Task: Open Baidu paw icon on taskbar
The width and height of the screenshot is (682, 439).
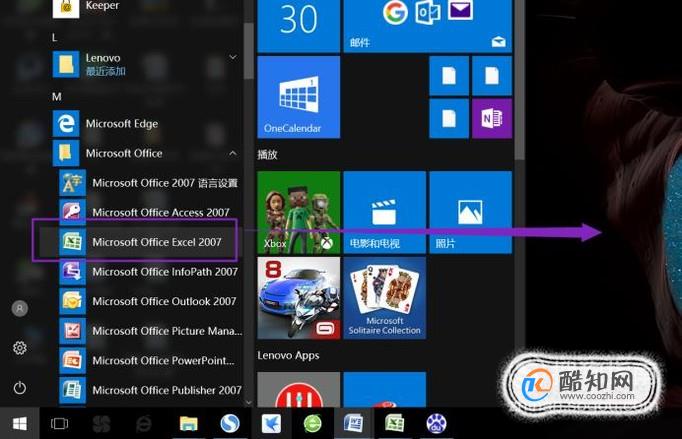Action: click(436, 423)
